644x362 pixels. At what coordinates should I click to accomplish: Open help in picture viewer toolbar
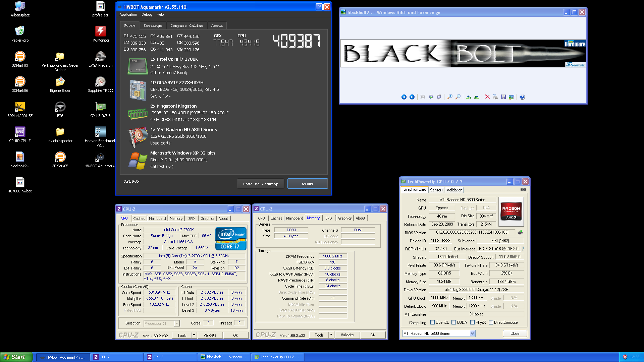click(522, 97)
